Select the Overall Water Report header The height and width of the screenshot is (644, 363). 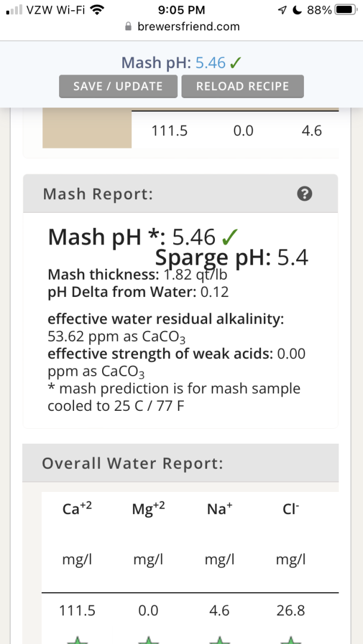[133, 463]
